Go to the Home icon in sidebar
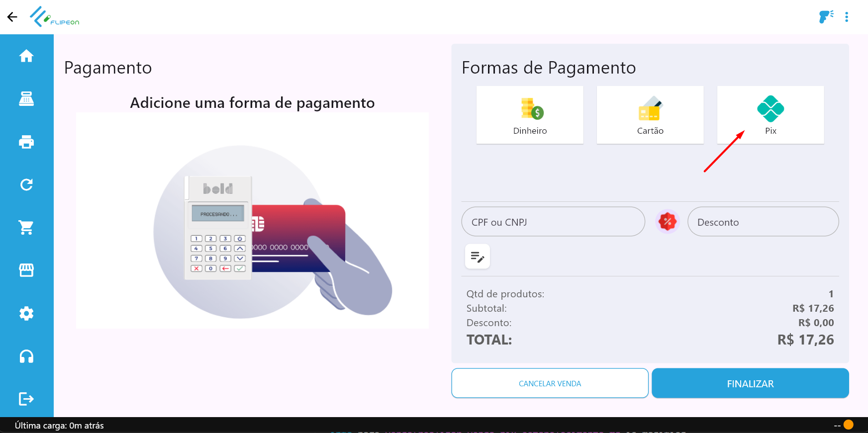This screenshot has height=433, width=868. tap(26, 56)
